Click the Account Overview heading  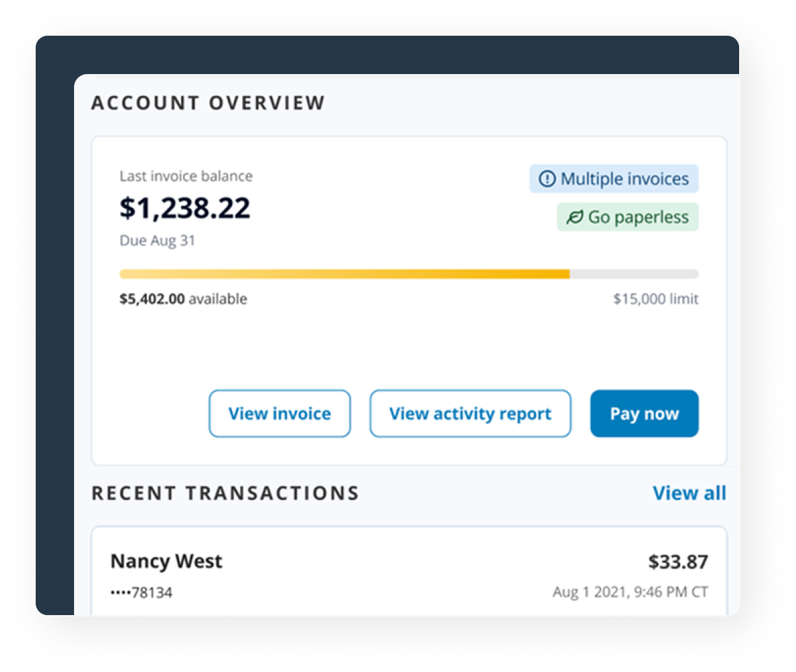click(x=208, y=103)
